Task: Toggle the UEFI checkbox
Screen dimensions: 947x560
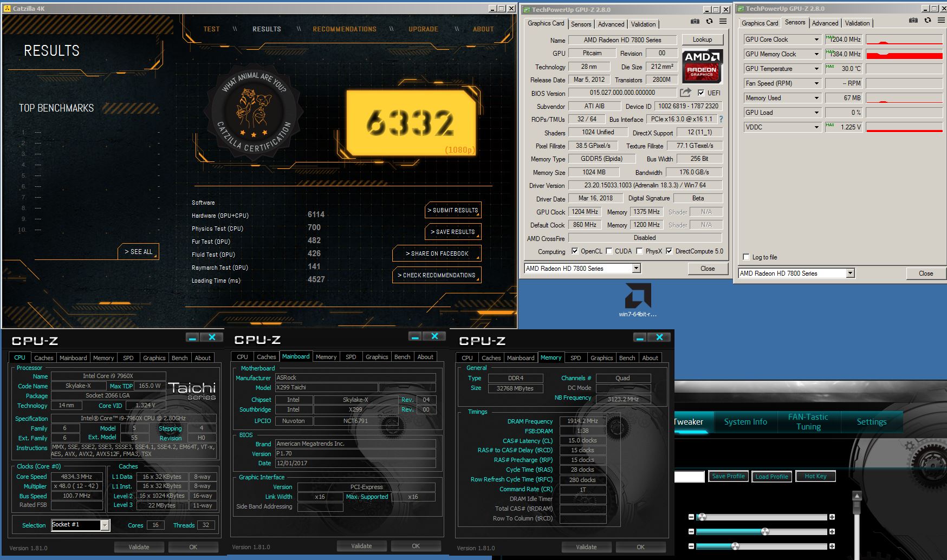Action: pos(701,93)
